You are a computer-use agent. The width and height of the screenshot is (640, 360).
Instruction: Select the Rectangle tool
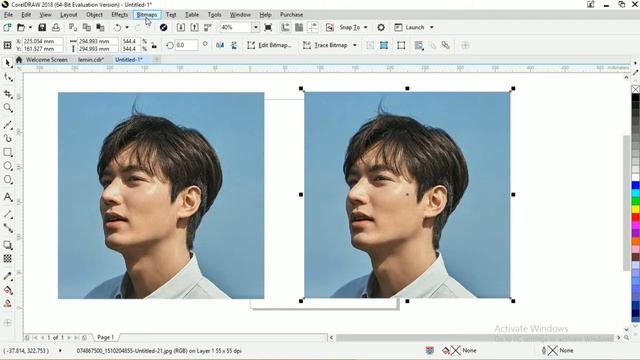pyautogui.click(x=7, y=152)
